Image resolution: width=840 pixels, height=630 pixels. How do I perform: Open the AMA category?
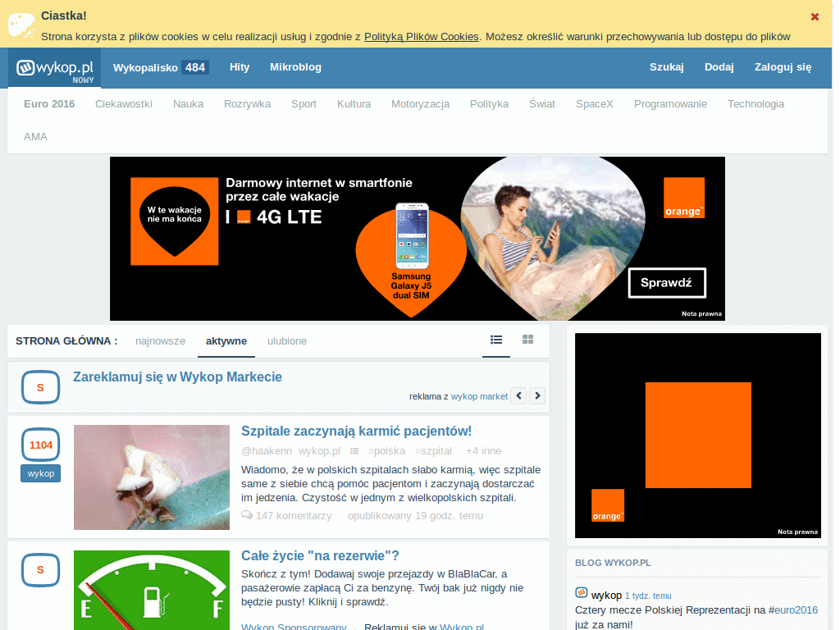(x=35, y=137)
